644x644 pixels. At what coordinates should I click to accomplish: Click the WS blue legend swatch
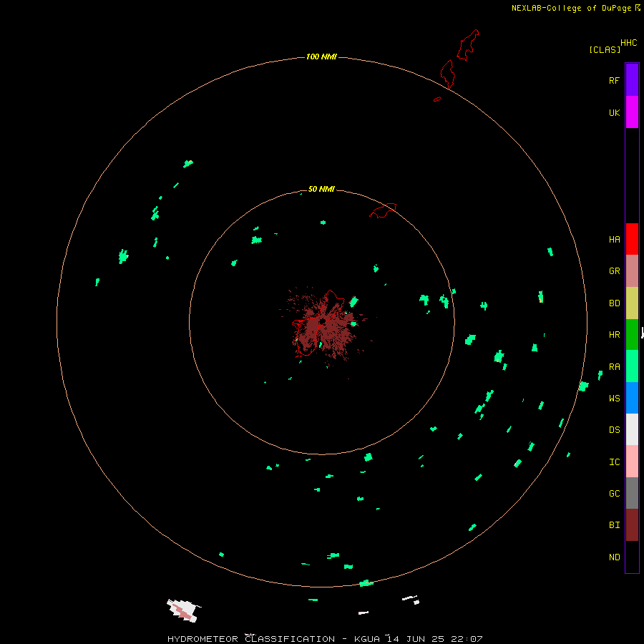632,398
